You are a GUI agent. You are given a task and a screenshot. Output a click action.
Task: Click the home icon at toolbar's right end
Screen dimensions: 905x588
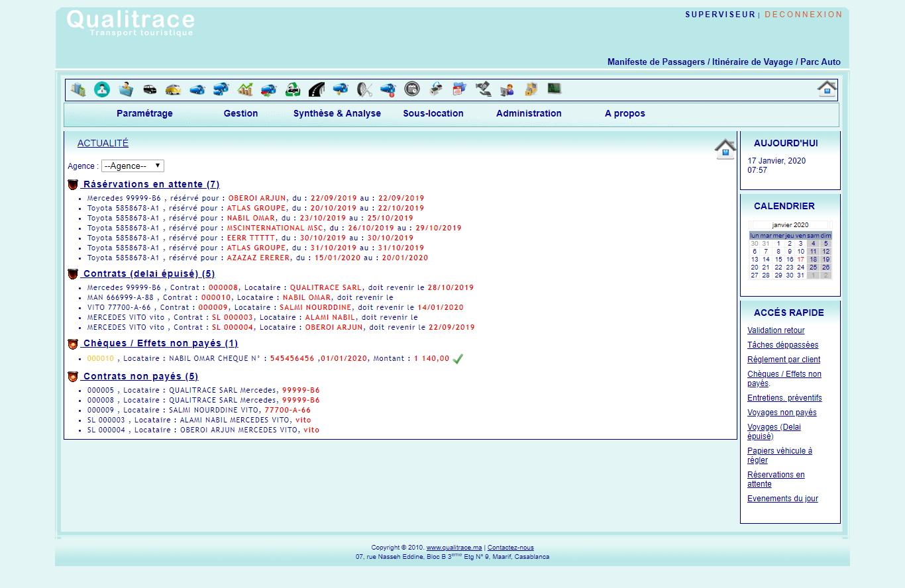pos(827,89)
